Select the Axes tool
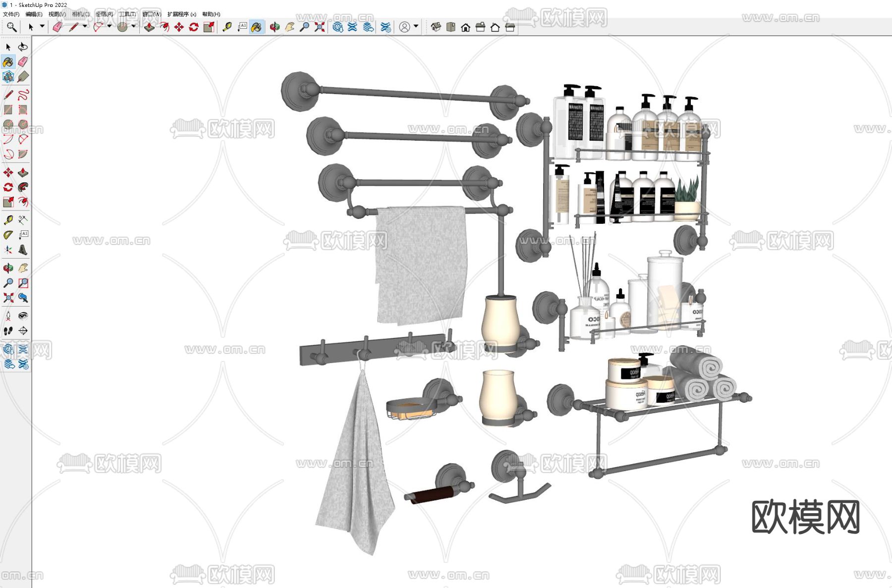This screenshot has height=588, width=892. coord(8,250)
